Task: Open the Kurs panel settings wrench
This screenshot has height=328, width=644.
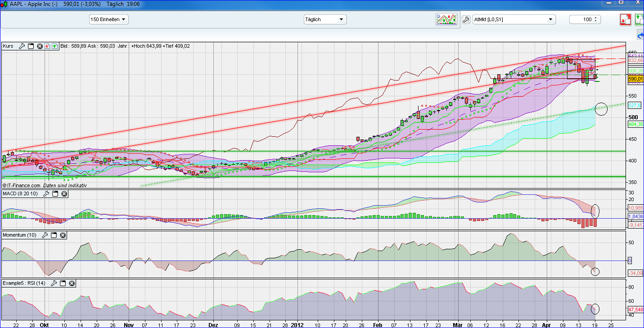Action: [22, 46]
